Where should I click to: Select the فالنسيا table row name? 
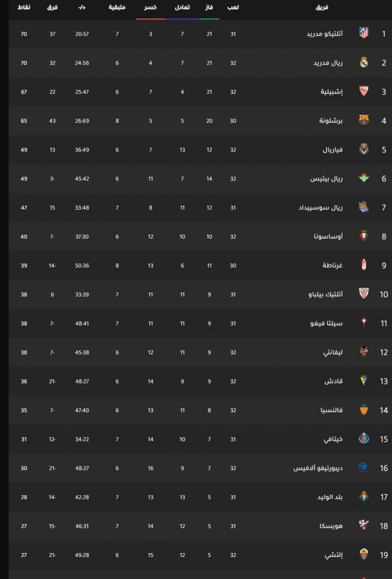(x=332, y=411)
